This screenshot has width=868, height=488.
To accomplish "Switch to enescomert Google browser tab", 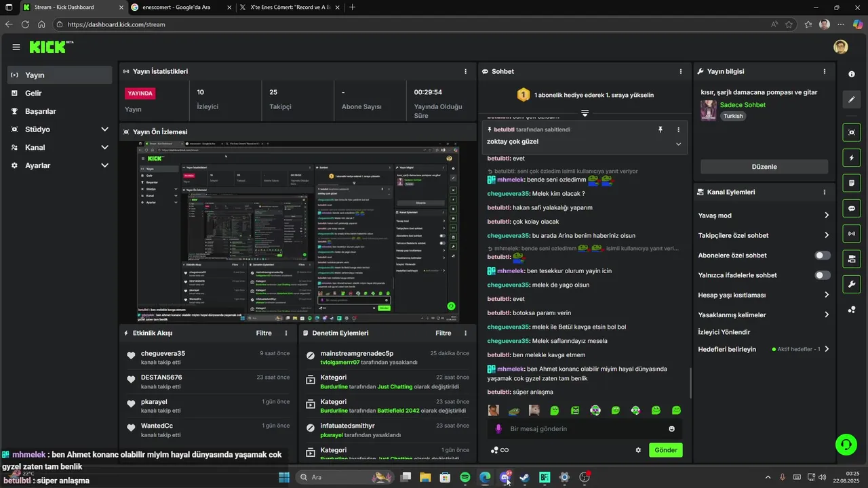I will (180, 7).
